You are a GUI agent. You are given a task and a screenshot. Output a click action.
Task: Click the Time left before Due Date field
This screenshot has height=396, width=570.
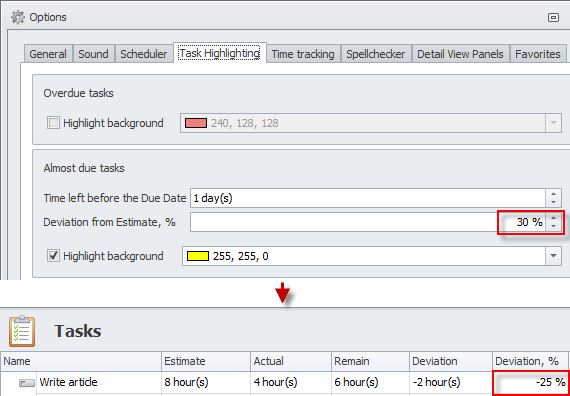[x=368, y=199]
